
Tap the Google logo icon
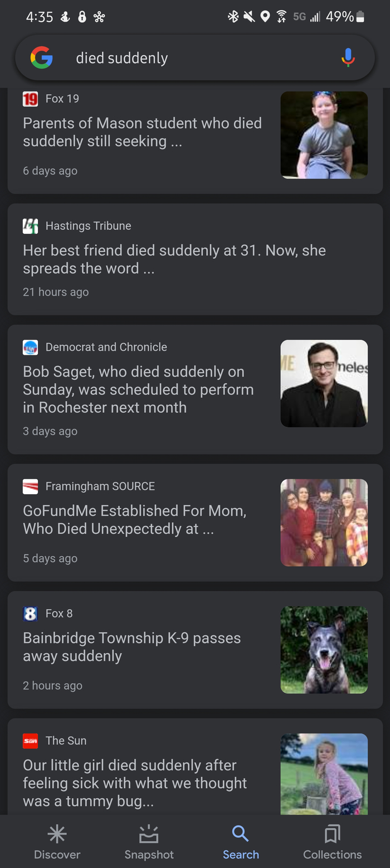click(x=42, y=57)
